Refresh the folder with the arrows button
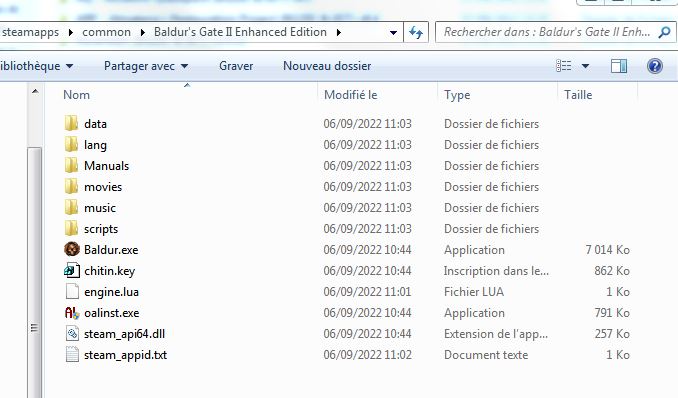This screenshot has height=398, width=678. 416,32
